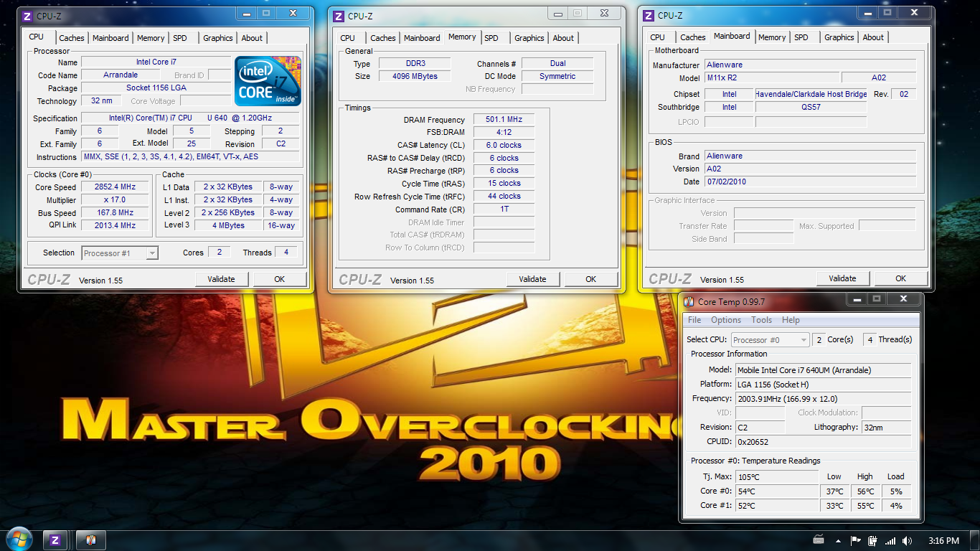
Task: Click QPI Link value 2013.4 MHz
Action: point(115,225)
